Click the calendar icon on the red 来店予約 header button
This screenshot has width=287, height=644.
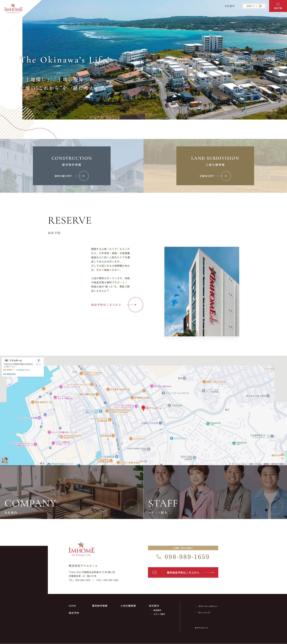tap(278, 4)
